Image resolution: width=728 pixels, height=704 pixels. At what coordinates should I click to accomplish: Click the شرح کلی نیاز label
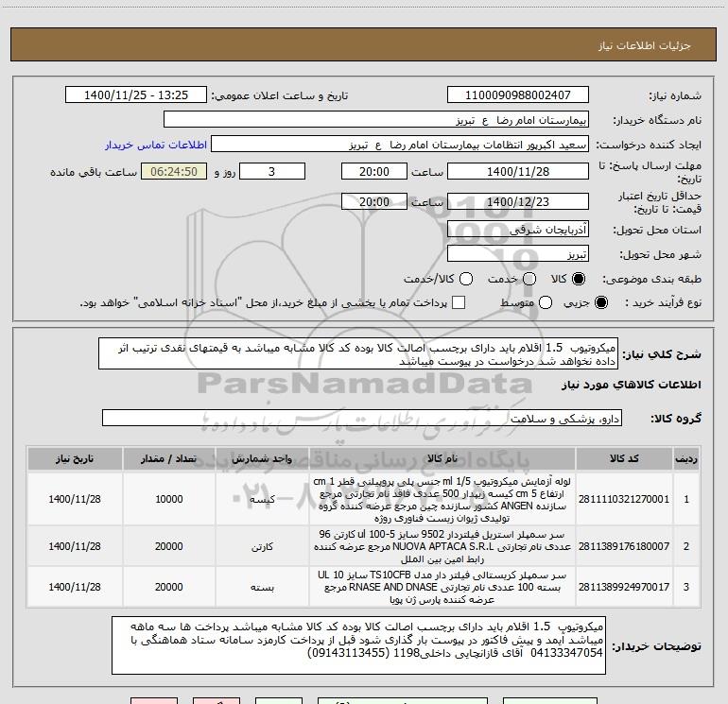point(662,354)
